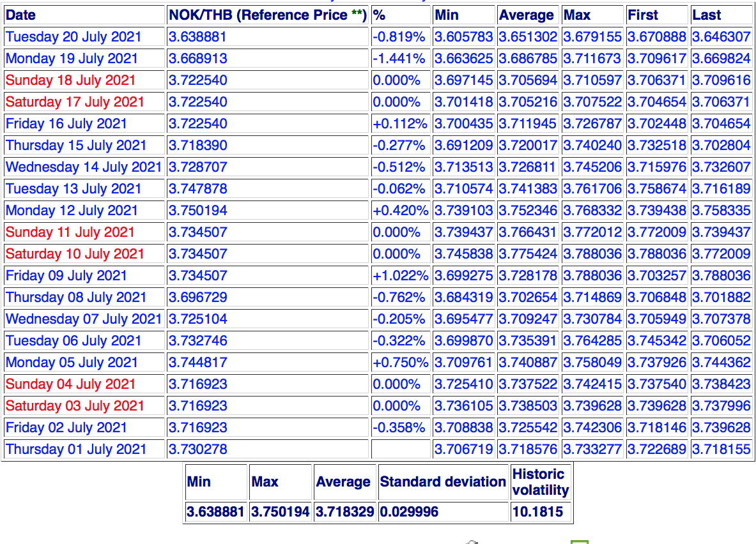Open the Tuesday 20 July 2021 link
This screenshot has height=544, width=756.
(73, 37)
